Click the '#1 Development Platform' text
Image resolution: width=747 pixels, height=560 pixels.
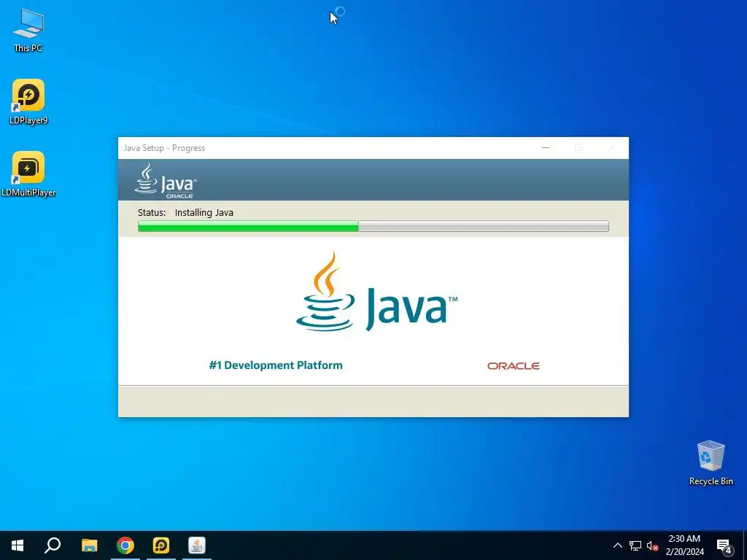(x=276, y=365)
